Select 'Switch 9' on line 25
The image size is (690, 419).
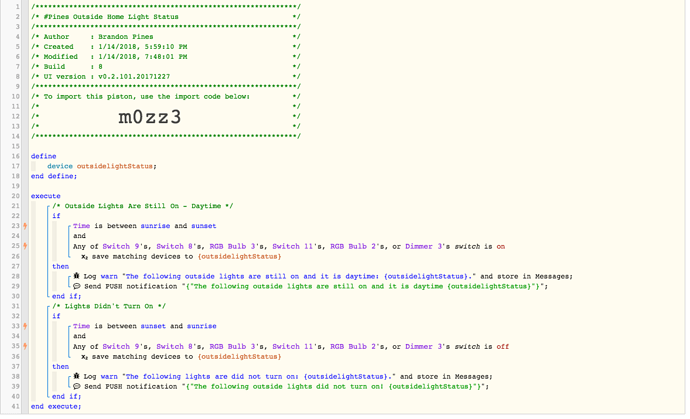121,246
